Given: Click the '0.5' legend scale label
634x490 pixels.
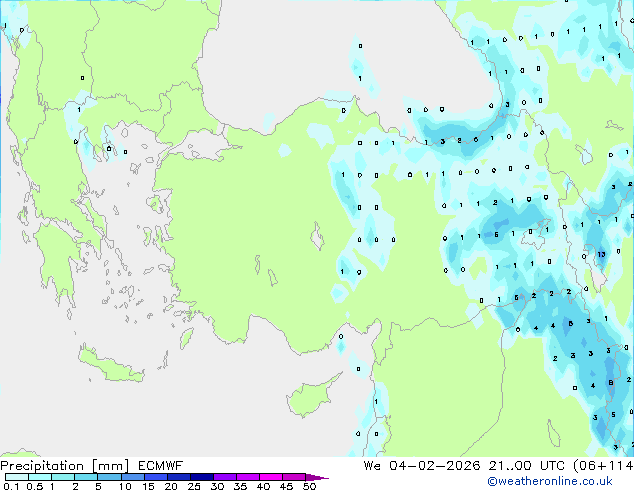Looking at the screenshot, I should pos(35,486).
